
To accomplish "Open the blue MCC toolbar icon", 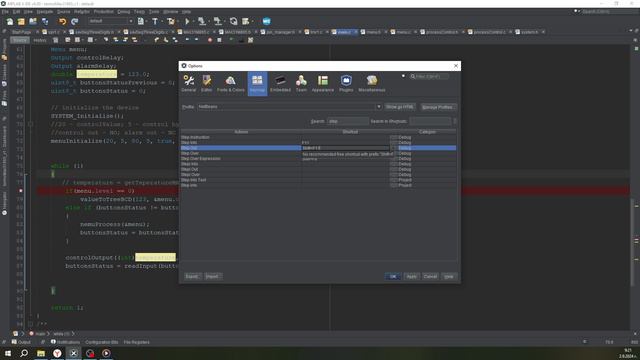I will point(267,21).
